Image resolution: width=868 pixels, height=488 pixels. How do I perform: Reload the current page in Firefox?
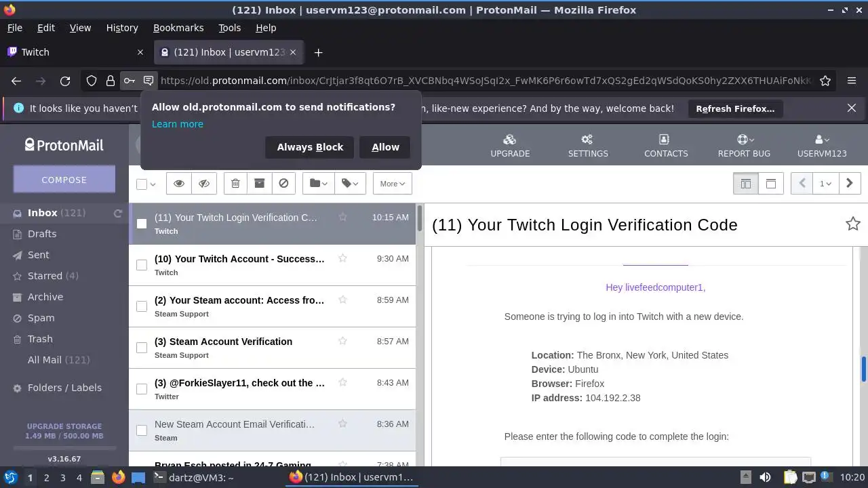pyautogui.click(x=65, y=81)
